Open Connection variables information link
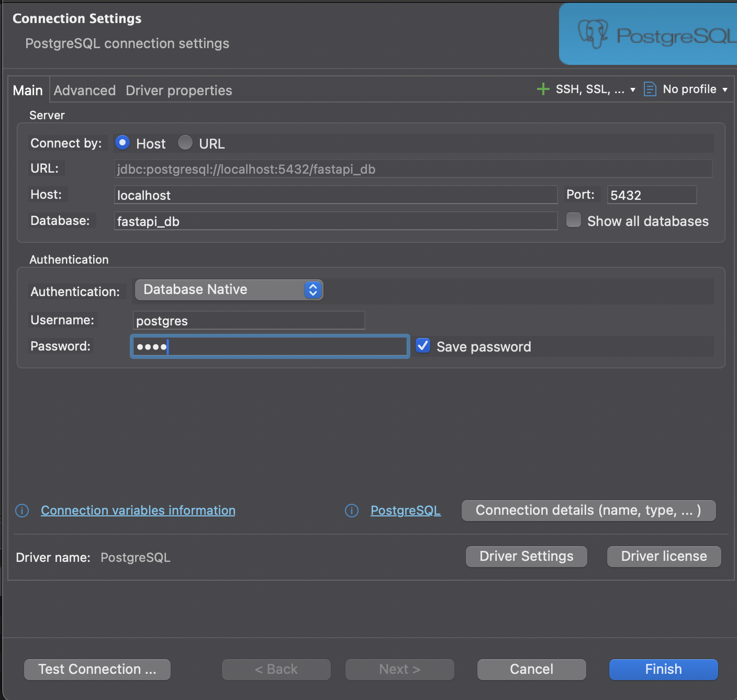This screenshot has height=700, width=737. click(x=138, y=510)
